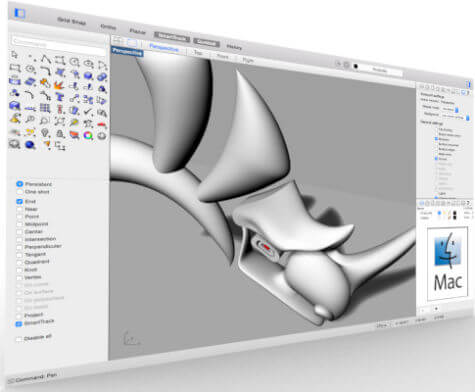The image size is (475, 392).
Task: Uncheck the End object snap
Action: pyautogui.click(x=19, y=201)
